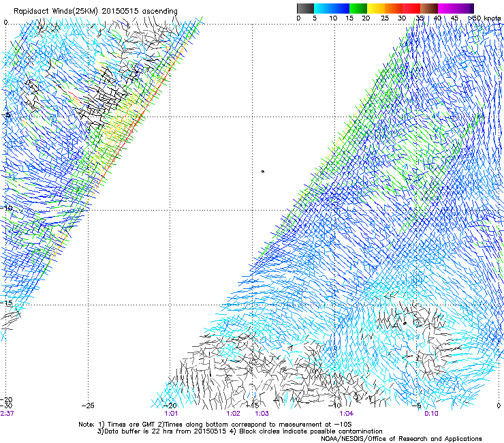Image resolution: width=504 pixels, height=443 pixels.
Task: Click the '>50 knots' legend label
Action: click(484, 18)
